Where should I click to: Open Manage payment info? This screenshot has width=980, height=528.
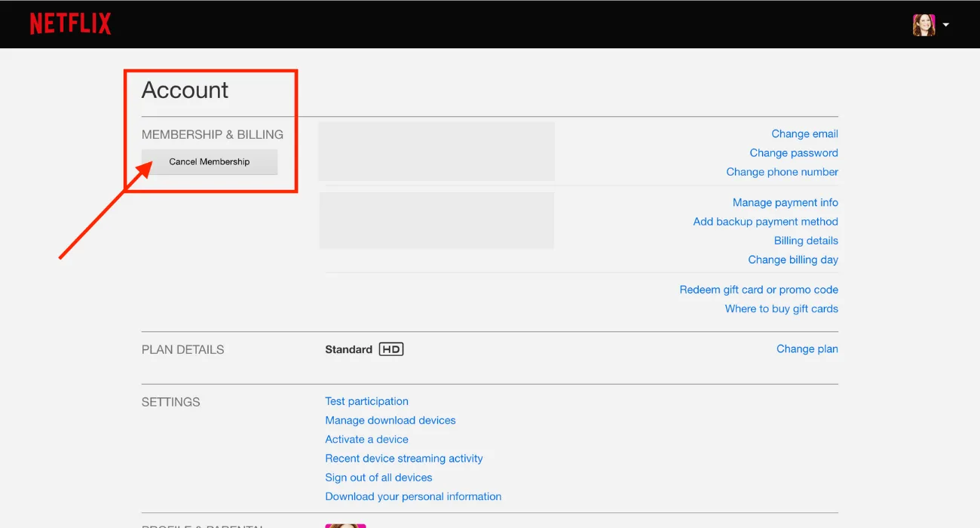pyautogui.click(x=785, y=202)
